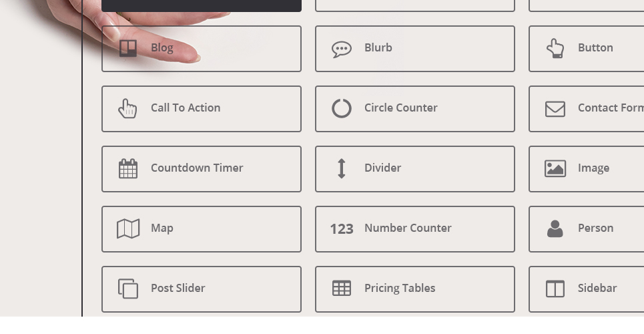Click the Number Counter 123 icon

[342, 228]
